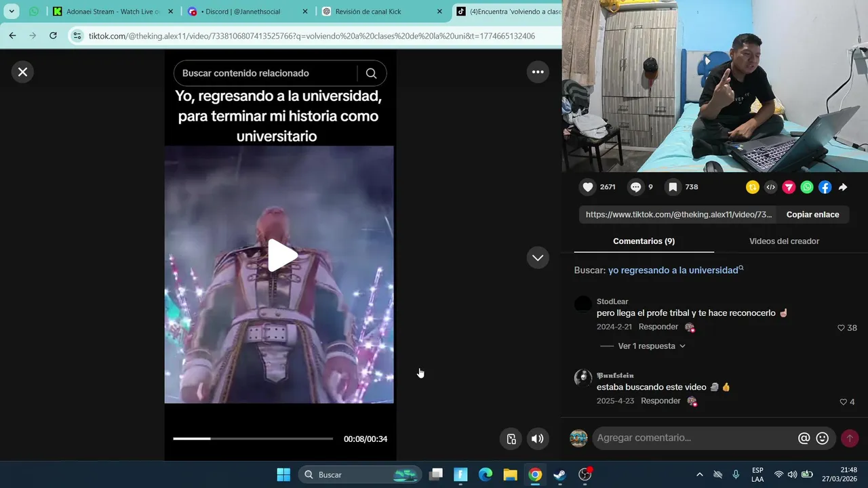Share the video to Facebook
The height and width of the screenshot is (488, 868).
825,187
